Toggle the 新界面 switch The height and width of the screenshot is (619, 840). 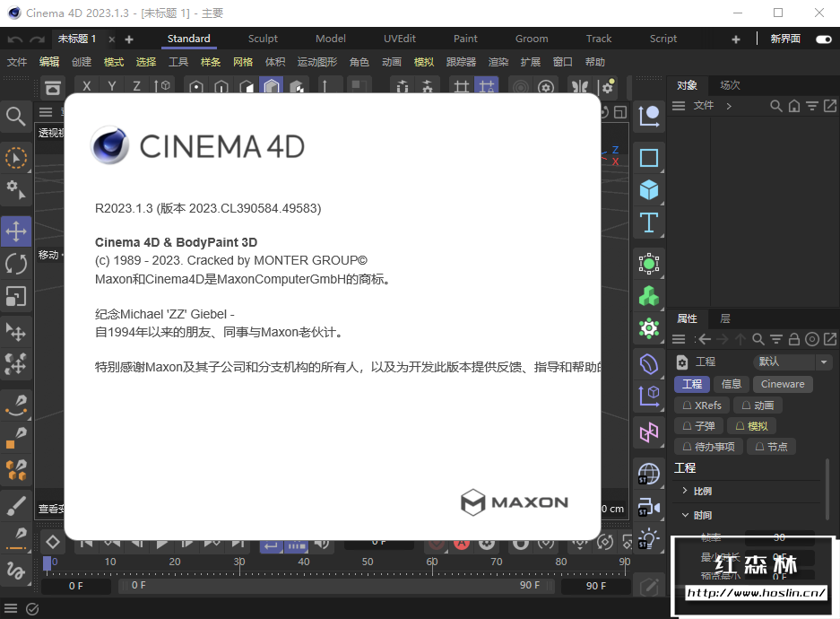tap(823, 39)
